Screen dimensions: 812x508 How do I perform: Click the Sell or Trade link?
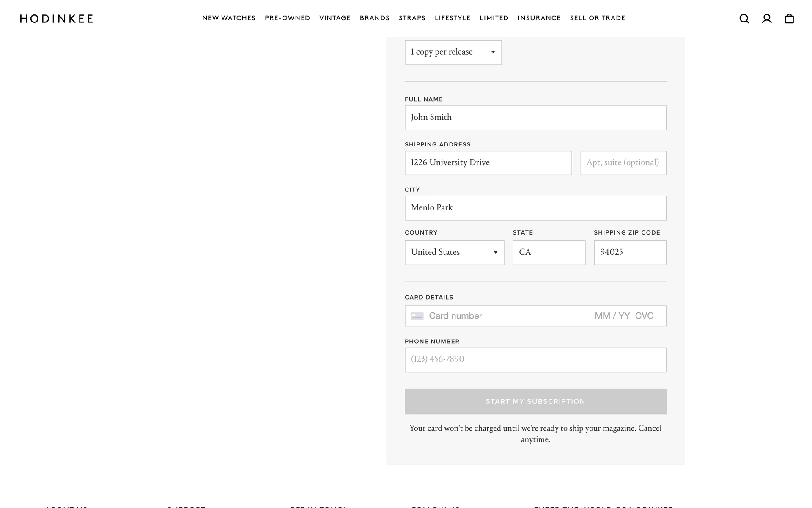[x=597, y=18]
